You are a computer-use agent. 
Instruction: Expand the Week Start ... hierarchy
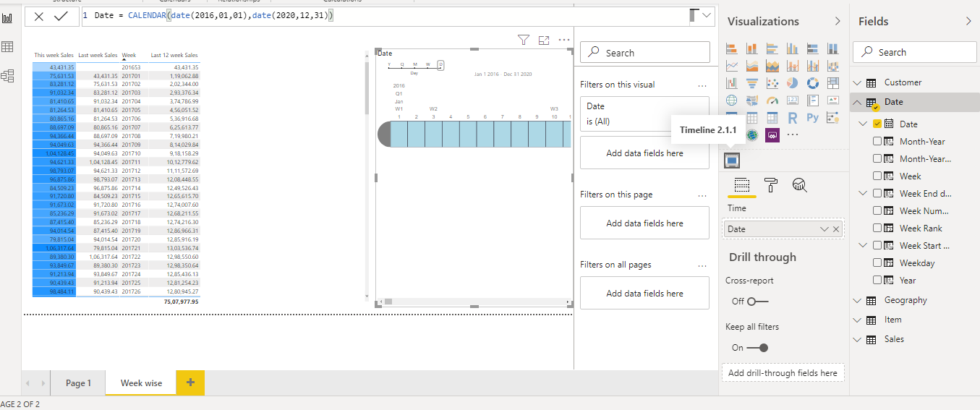863,245
